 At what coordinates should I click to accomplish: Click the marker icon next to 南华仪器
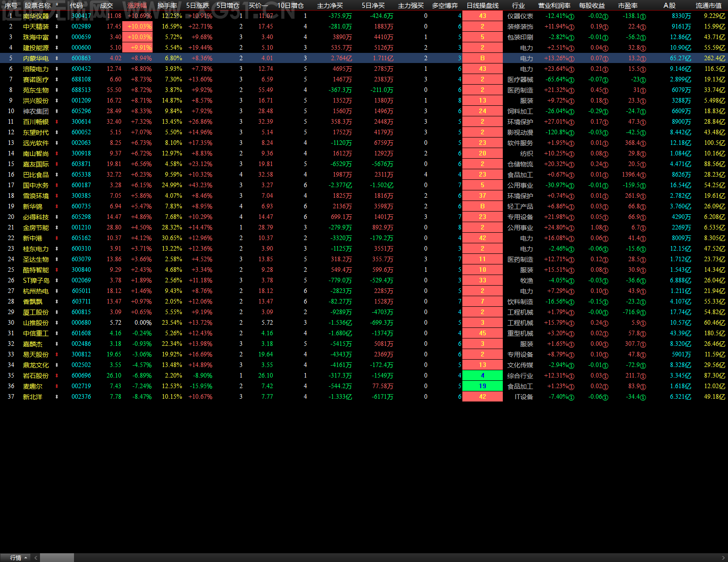coord(57,16)
